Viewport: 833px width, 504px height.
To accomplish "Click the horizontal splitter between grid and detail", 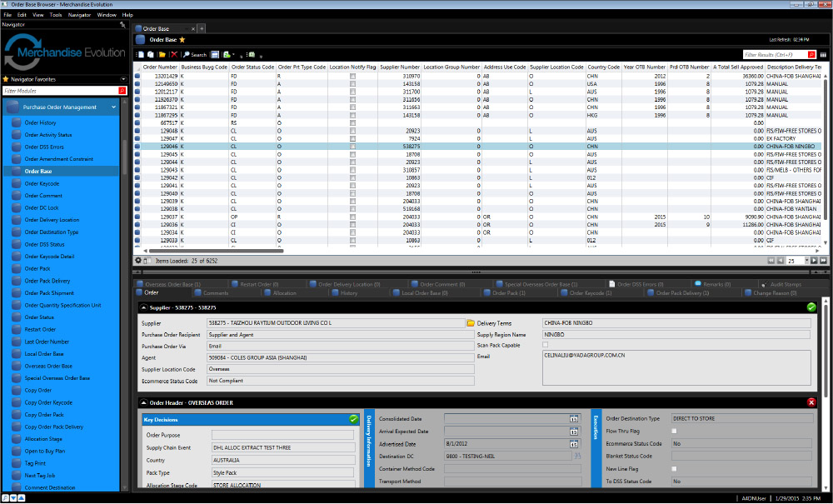I will pos(476,272).
